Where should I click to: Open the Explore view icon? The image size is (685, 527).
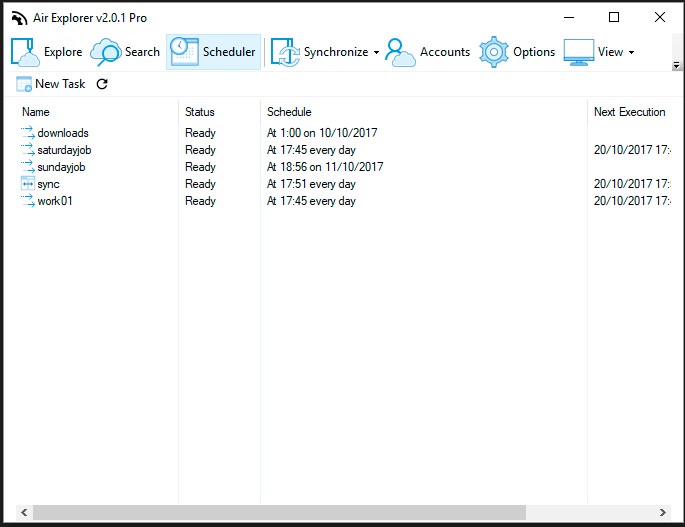pyautogui.click(x=25, y=52)
